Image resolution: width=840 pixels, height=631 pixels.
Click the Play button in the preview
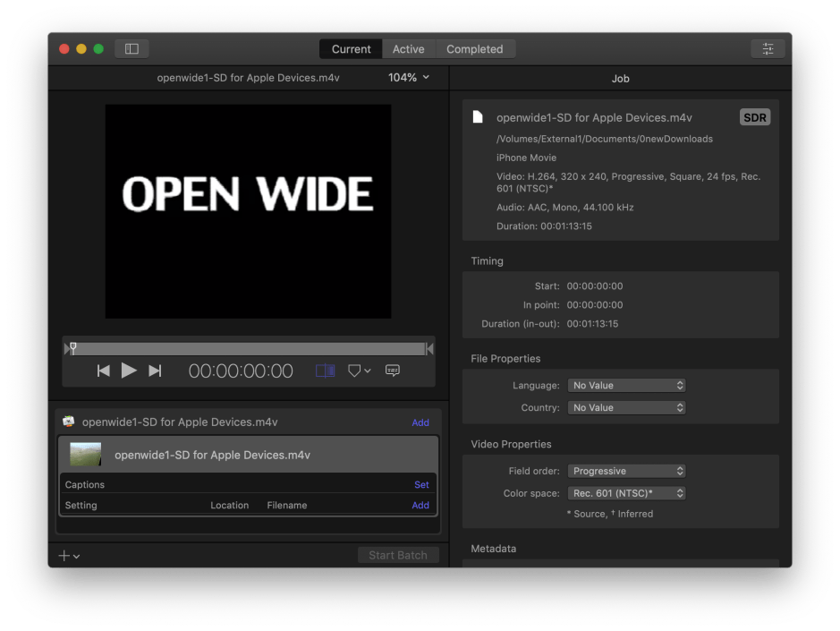click(129, 370)
